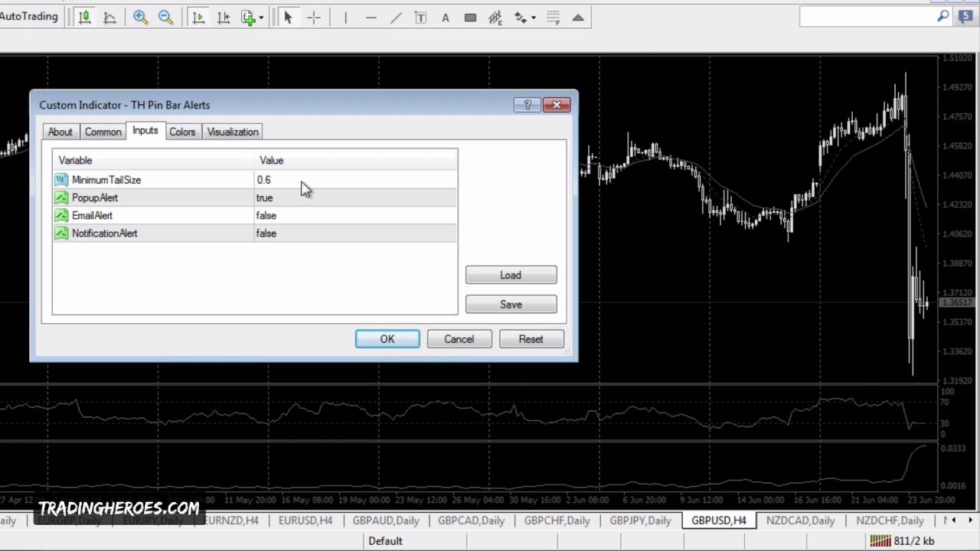Switch to the GBPAUD,Daily chart tab
This screenshot has height=551, width=980.
click(x=386, y=520)
